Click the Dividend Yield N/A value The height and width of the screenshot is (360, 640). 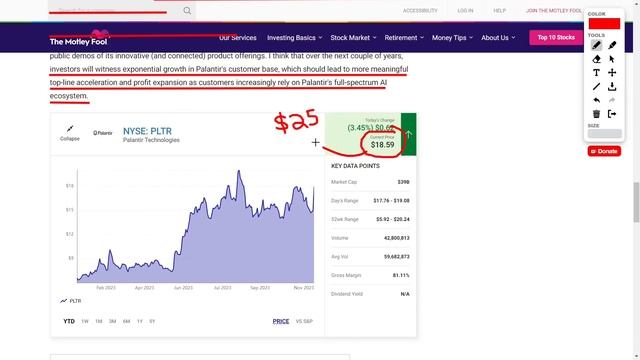(405, 294)
